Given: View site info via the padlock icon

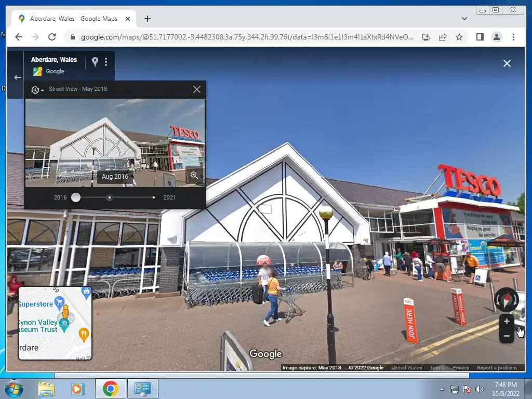Looking at the screenshot, I should click(x=72, y=37).
